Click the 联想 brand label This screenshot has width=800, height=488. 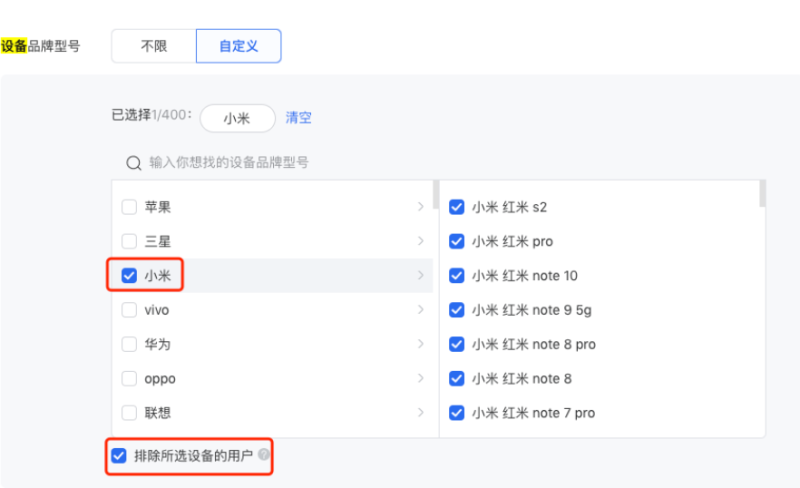point(158,412)
